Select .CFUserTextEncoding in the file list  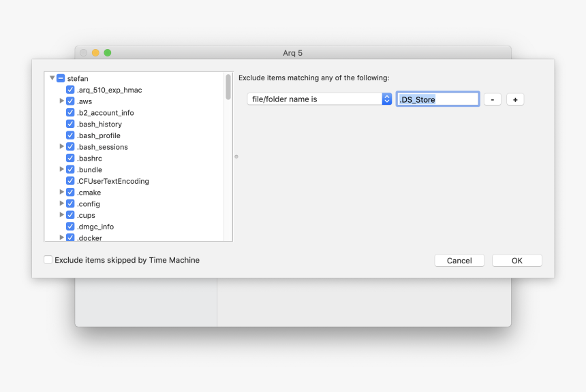click(x=113, y=181)
